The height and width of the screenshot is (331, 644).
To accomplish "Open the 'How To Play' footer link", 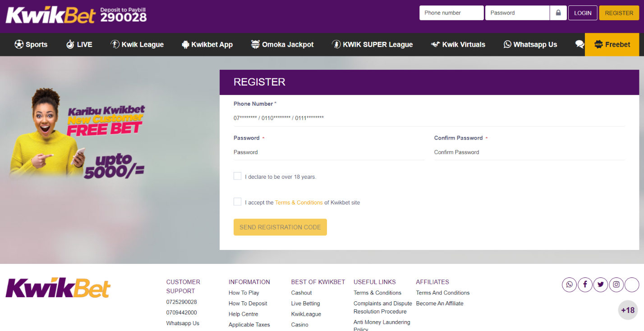I will click(x=244, y=293).
